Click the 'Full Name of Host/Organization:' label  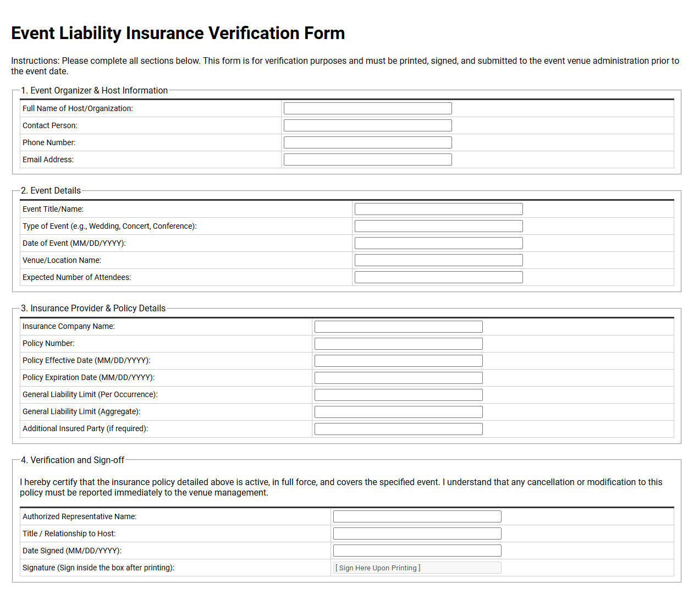coord(78,108)
